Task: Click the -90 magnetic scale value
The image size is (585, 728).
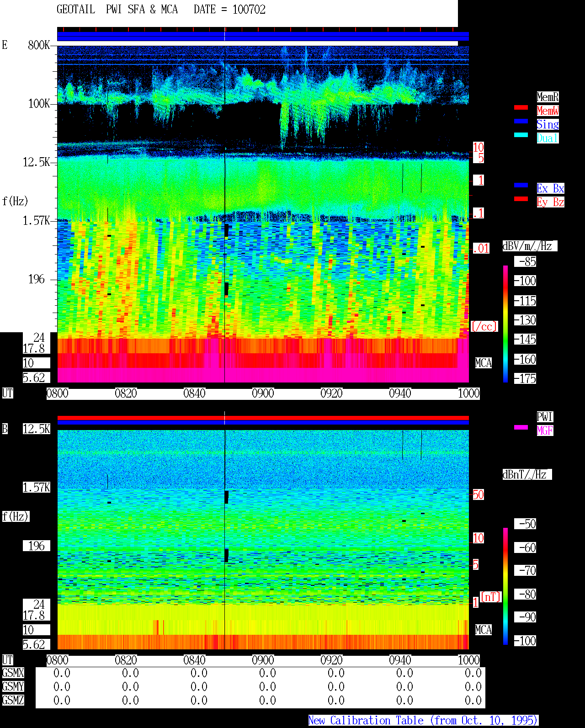Action: point(525,617)
